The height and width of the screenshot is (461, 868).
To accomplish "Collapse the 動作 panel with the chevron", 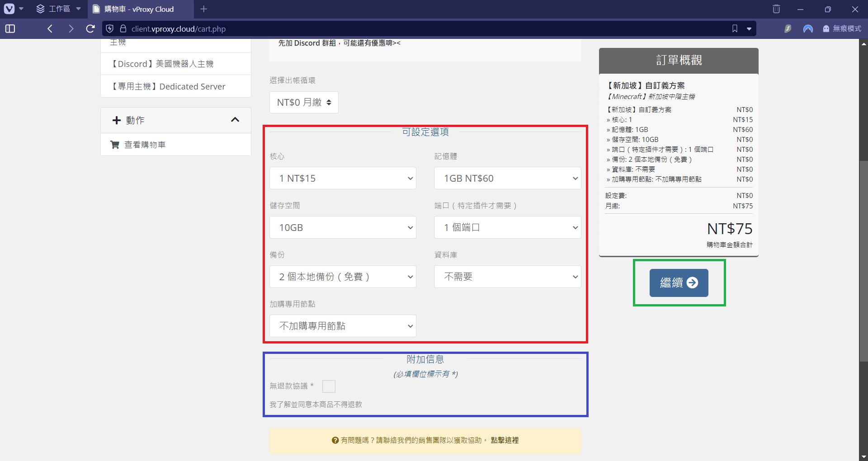I will [x=235, y=120].
